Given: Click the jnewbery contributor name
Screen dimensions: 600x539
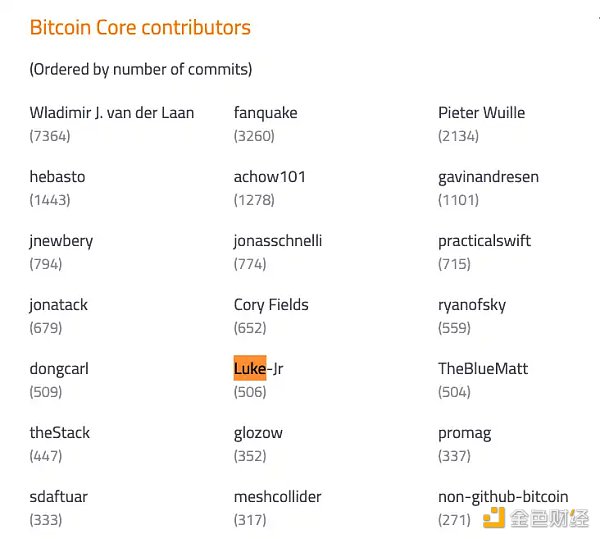Looking at the screenshot, I should pyautogui.click(x=60, y=241).
